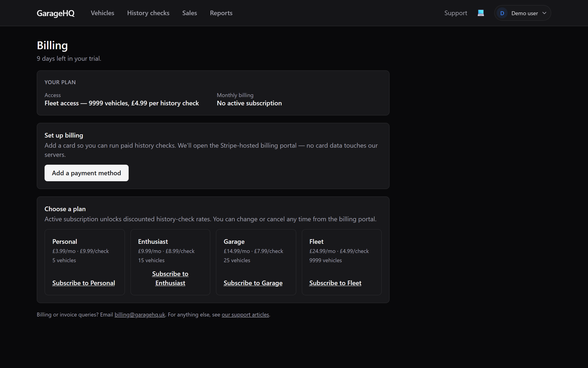Select Subscribe to Fleet link
This screenshot has height=368, width=588.
click(335, 283)
